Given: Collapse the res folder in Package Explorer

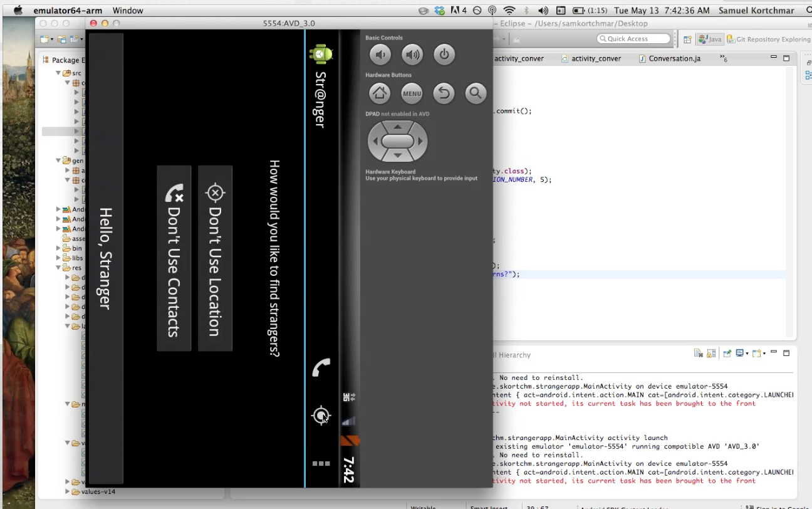Looking at the screenshot, I should pyautogui.click(x=58, y=268).
